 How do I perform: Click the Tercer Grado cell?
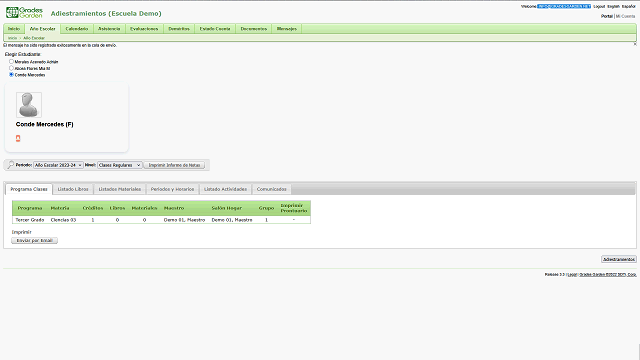(x=30, y=220)
